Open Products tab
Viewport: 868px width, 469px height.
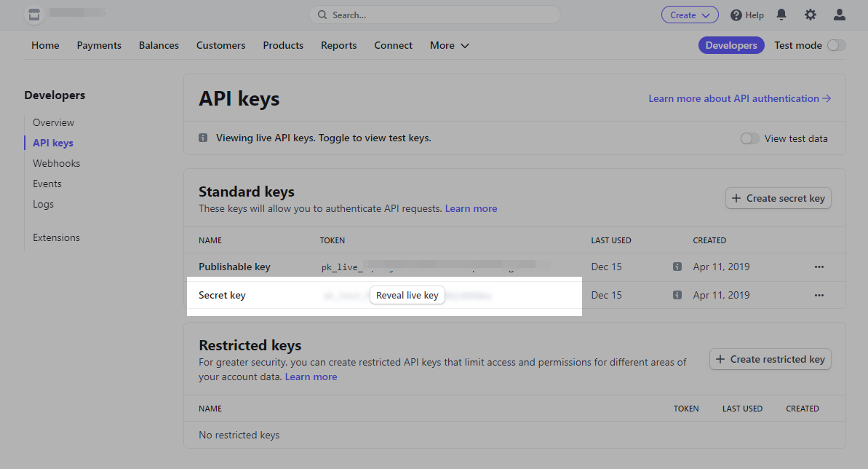(x=283, y=45)
